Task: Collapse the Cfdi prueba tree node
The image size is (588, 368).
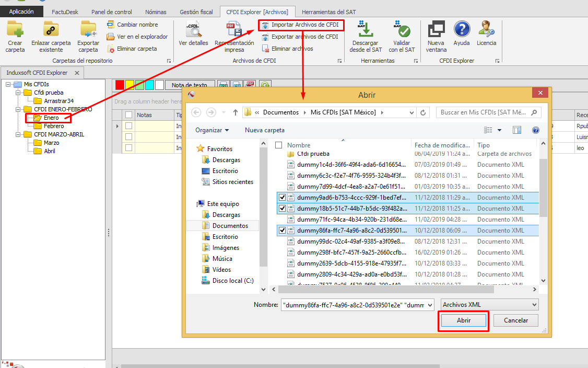Action: tap(18, 93)
